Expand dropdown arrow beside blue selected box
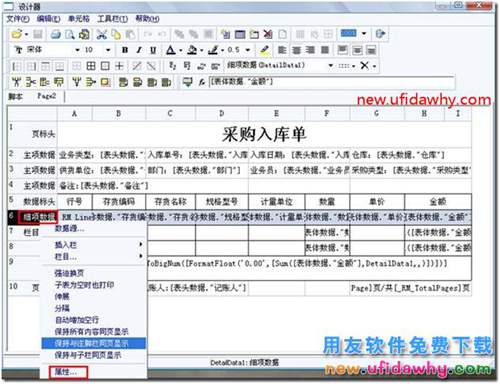Image resolution: width=500 pixels, height=384 pixels. (x=364, y=33)
